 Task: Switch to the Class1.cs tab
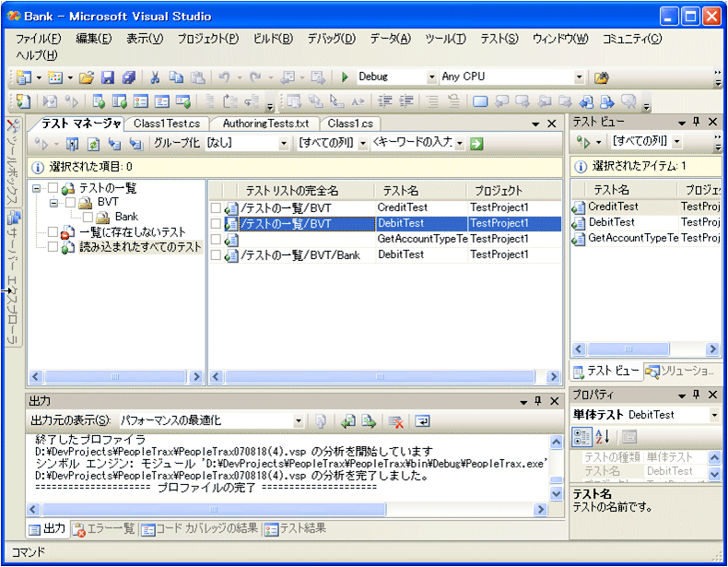point(350,124)
